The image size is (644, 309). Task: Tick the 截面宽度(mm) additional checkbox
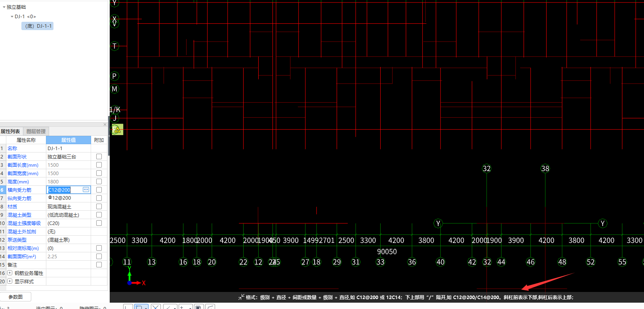pos(99,173)
